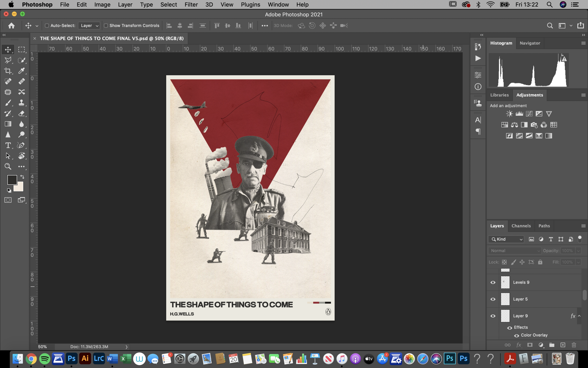Screen dimensions: 588x368
Task: Select the Zoom tool
Action: (x=8, y=166)
